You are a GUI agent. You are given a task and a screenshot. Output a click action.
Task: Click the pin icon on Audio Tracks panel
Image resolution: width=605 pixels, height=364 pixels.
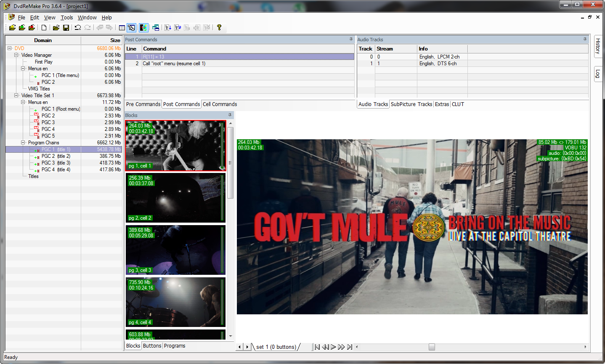click(x=585, y=39)
